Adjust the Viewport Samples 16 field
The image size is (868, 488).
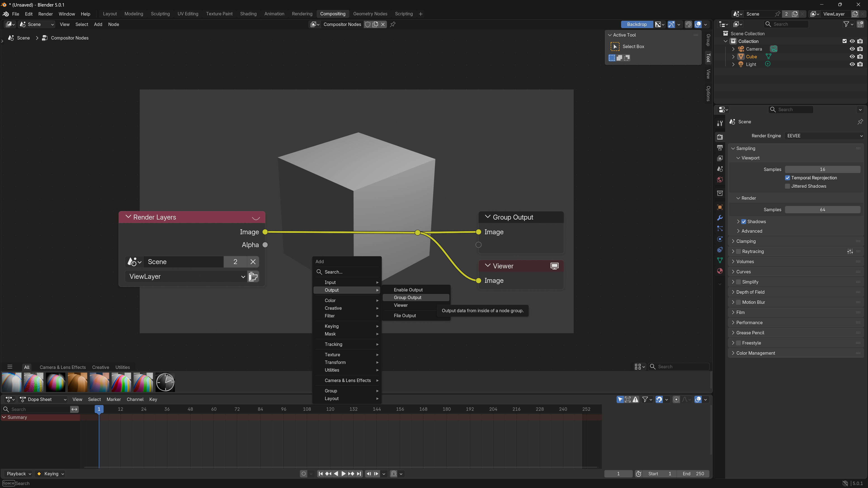[823, 169]
